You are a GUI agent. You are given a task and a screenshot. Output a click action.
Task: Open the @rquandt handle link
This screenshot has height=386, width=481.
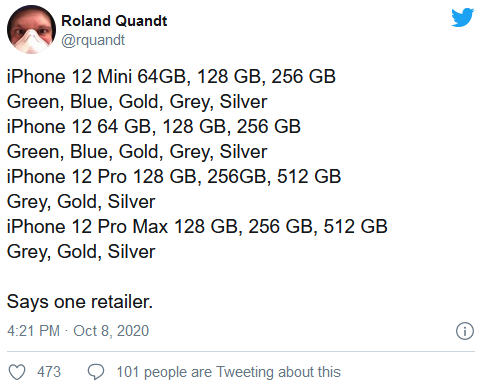coord(93,40)
